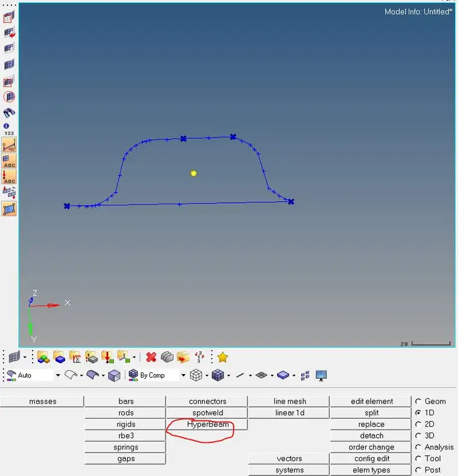
Task: Click the monitor display icon
Action: tap(321, 375)
